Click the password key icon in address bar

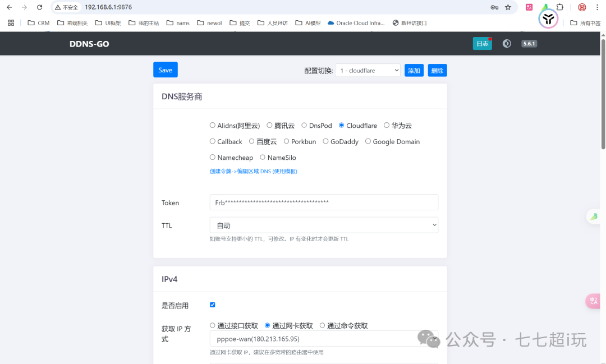pos(494,7)
